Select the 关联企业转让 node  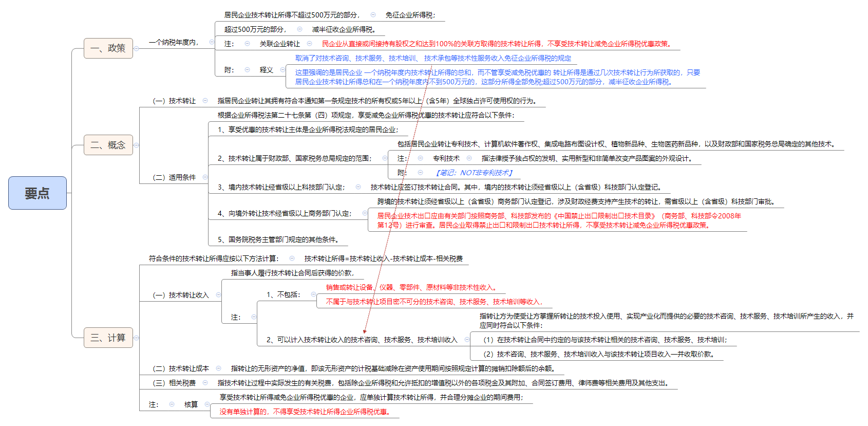(x=279, y=44)
